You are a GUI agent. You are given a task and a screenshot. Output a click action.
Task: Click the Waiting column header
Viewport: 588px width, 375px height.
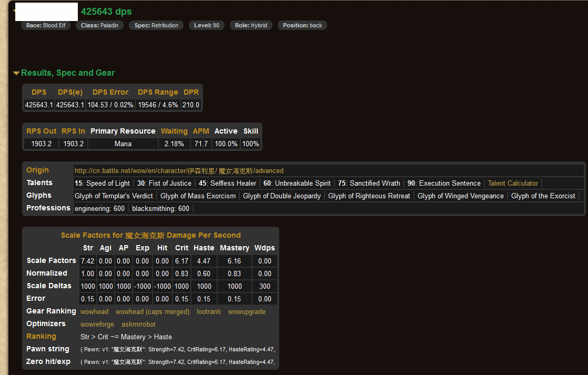click(x=174, y=131)
